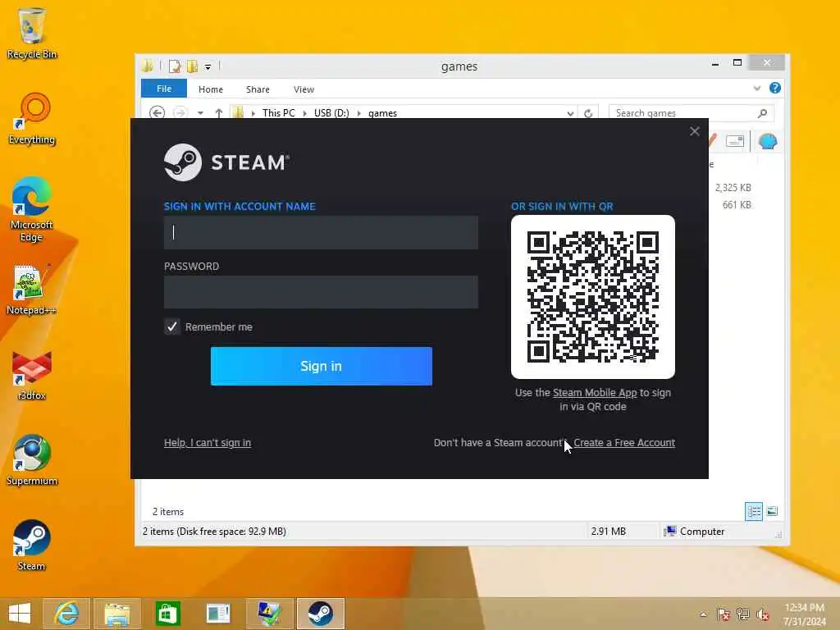The width and height of the screenshot is (840, 630).
Task: Click Help, I can't sign in link
Action: (x=208, y=442)
